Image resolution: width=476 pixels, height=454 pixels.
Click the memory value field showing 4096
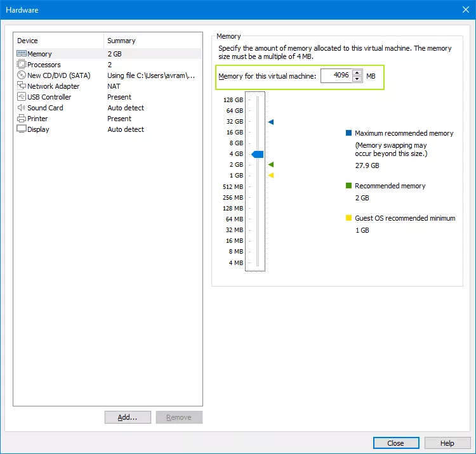[336, 75]
